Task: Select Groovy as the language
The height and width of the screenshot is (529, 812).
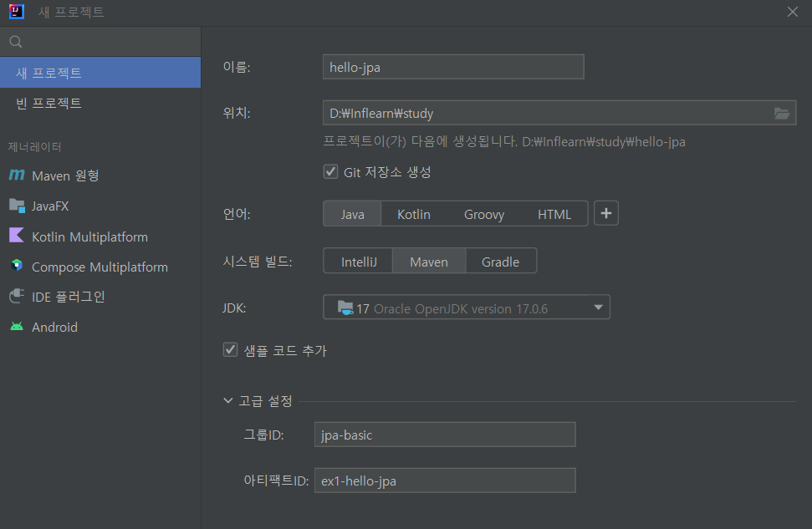Action: click(x=483, y=214)
